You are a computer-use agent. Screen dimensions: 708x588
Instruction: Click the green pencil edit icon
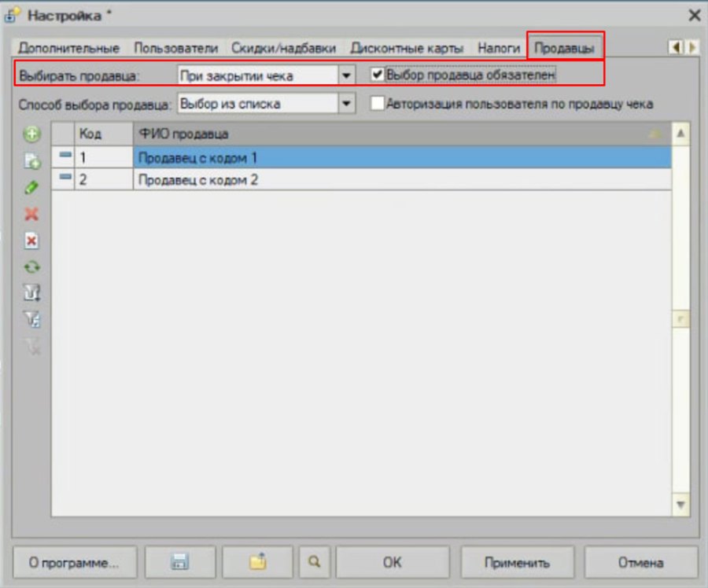[x=31, y=187]
